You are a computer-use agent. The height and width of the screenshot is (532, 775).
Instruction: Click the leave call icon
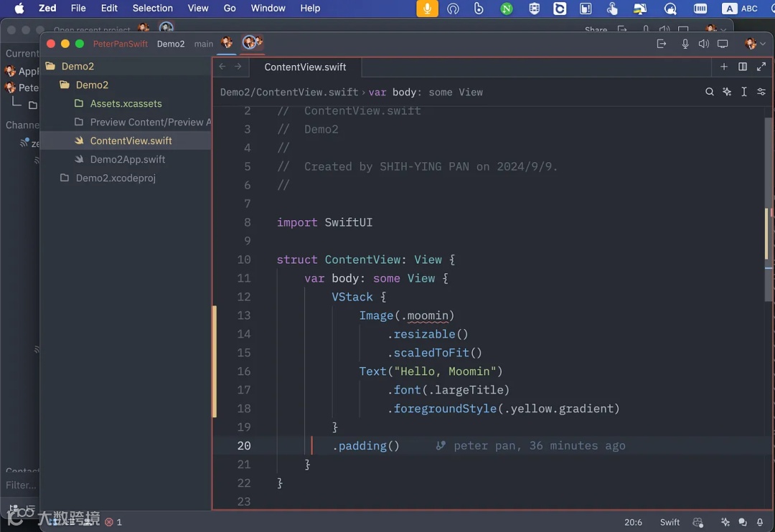[x=662, y=44]
